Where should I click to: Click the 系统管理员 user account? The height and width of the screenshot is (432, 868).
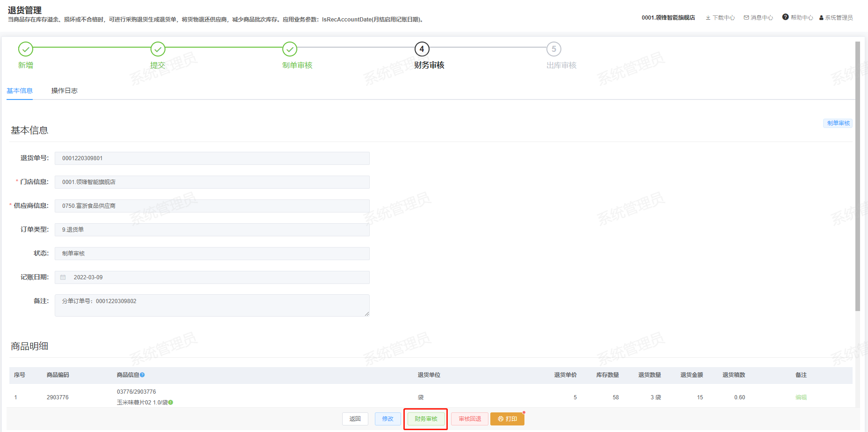[x=836, y=18]
